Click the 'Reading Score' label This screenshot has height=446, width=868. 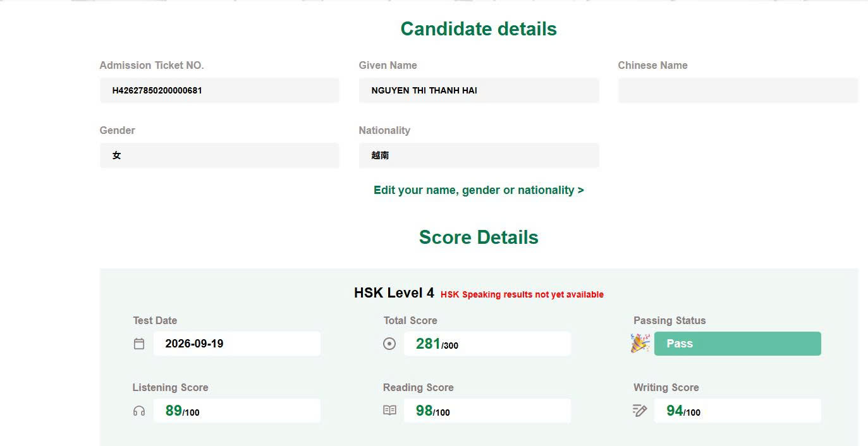pos(418,387)
